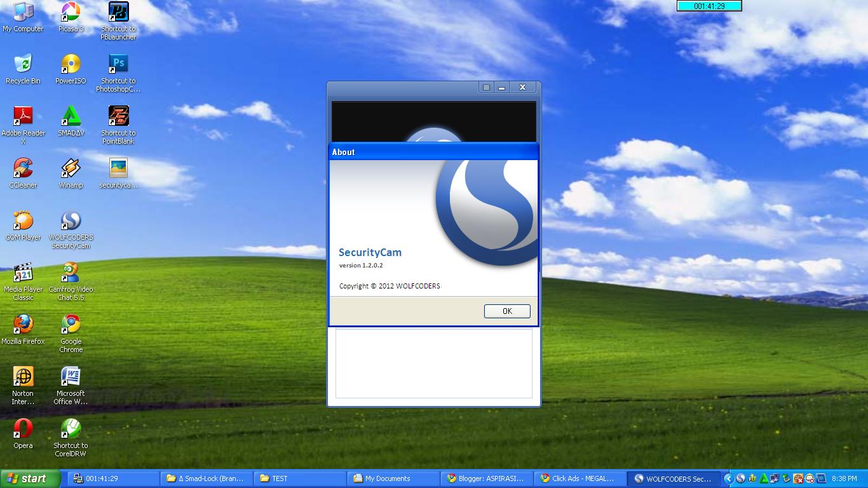The height and width of the screenshot is (488, 868).
Task: Click the SecurityCam title text in About
Action: tap(370, 252)
